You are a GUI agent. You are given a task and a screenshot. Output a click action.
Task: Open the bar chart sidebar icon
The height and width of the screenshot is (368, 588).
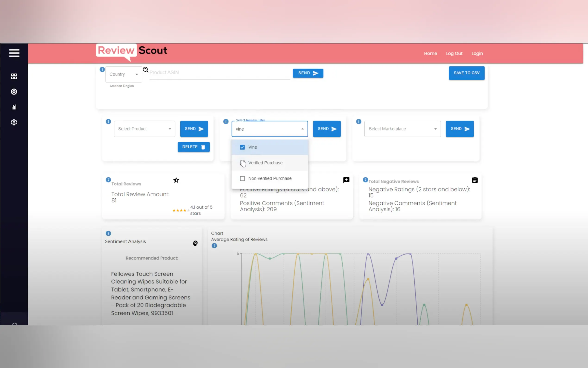pos(14,107)
